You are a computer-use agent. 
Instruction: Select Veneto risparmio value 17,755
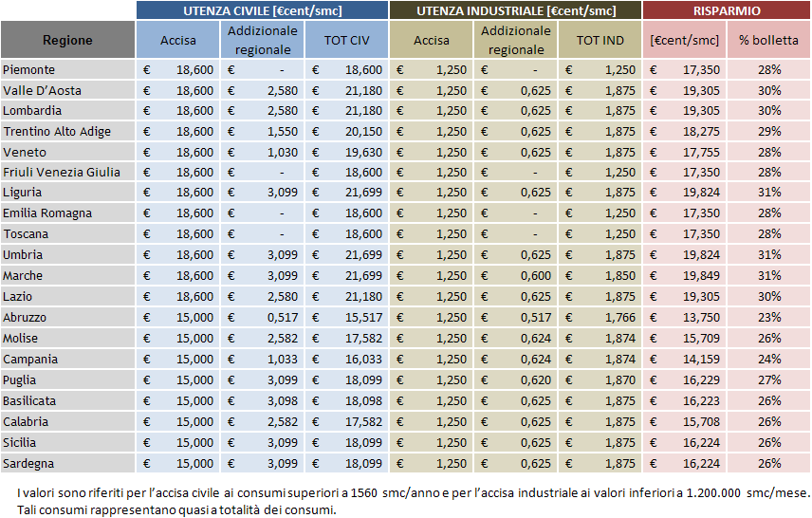701,152
